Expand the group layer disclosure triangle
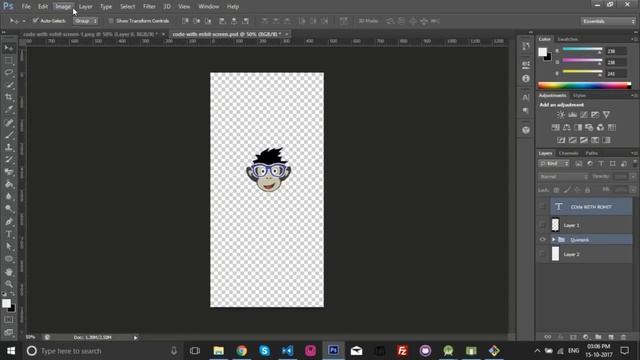640x360 pixels. (554, 240)
